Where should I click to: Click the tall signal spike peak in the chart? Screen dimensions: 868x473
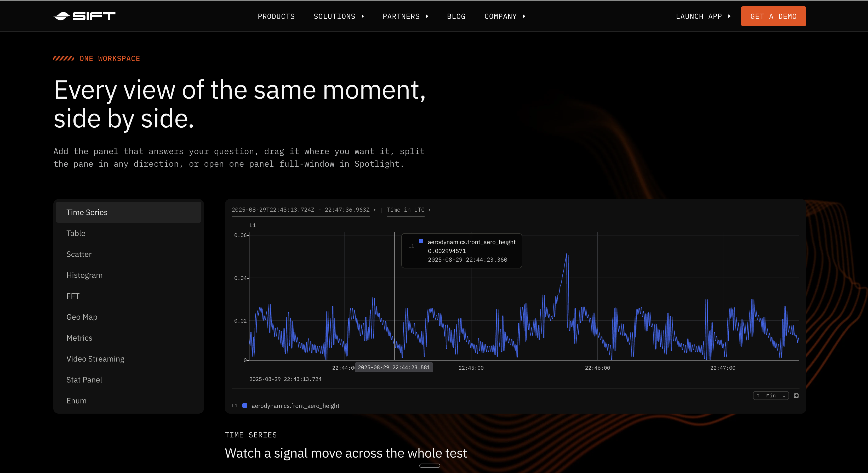pyautogui.click(x=567, y=255)
